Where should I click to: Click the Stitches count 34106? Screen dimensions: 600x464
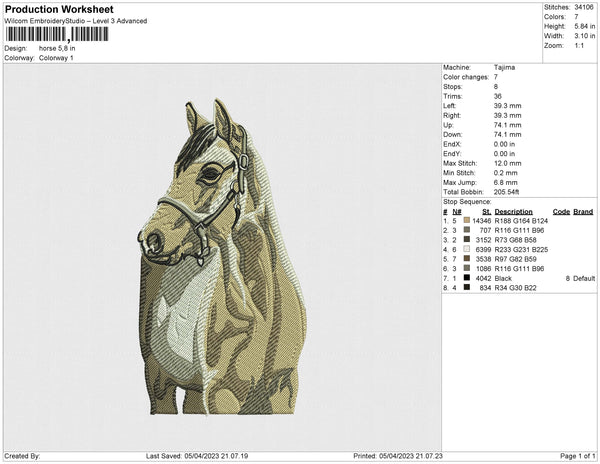tap(584, 7)
